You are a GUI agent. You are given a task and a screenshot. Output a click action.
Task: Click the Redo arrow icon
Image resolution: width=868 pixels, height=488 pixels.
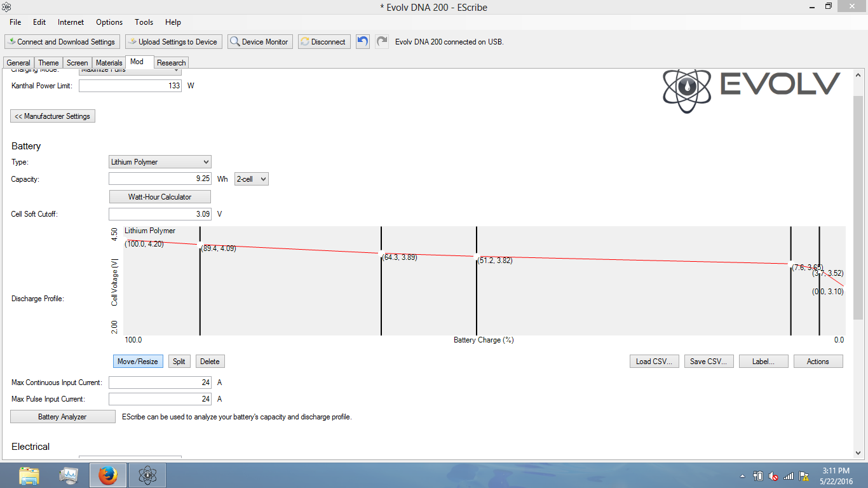click(x=382, y=42)
